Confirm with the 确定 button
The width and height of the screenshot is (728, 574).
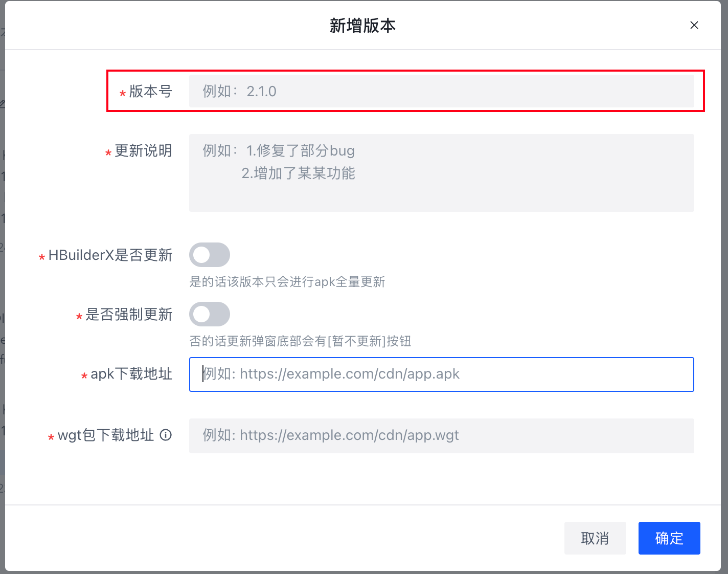tap(669, 538)
